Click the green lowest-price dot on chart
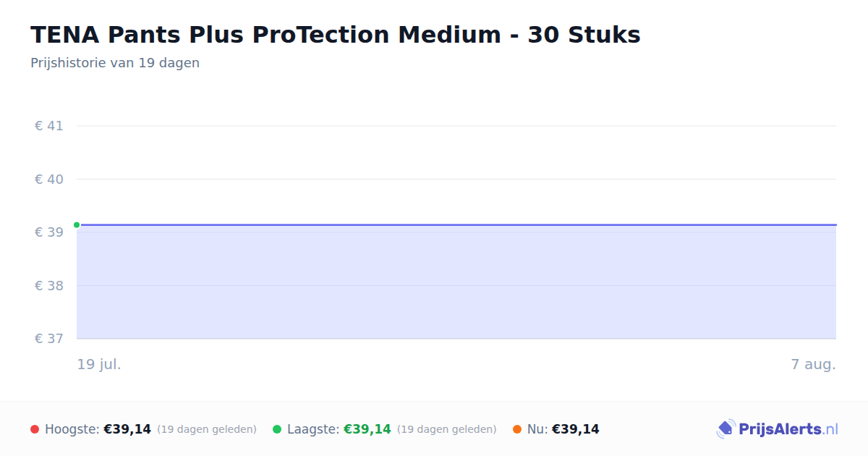Screen dimensions: 868x456 77,225
